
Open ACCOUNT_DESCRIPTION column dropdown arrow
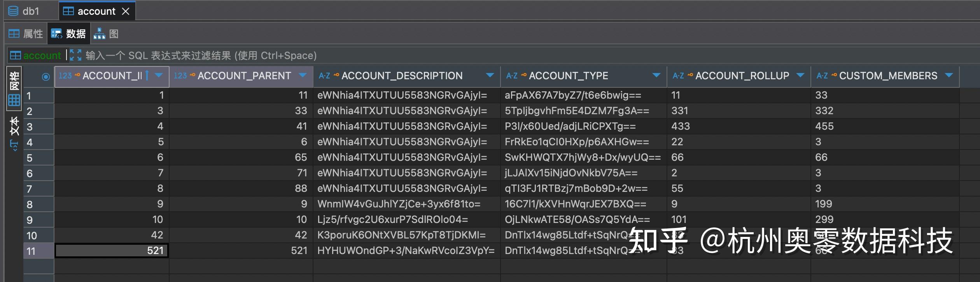point(490,75)
